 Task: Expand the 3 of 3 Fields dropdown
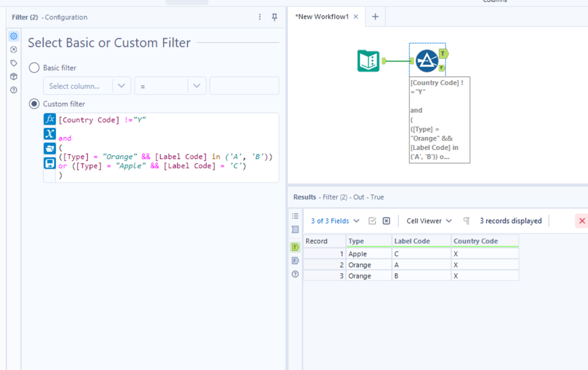[335, 221]
